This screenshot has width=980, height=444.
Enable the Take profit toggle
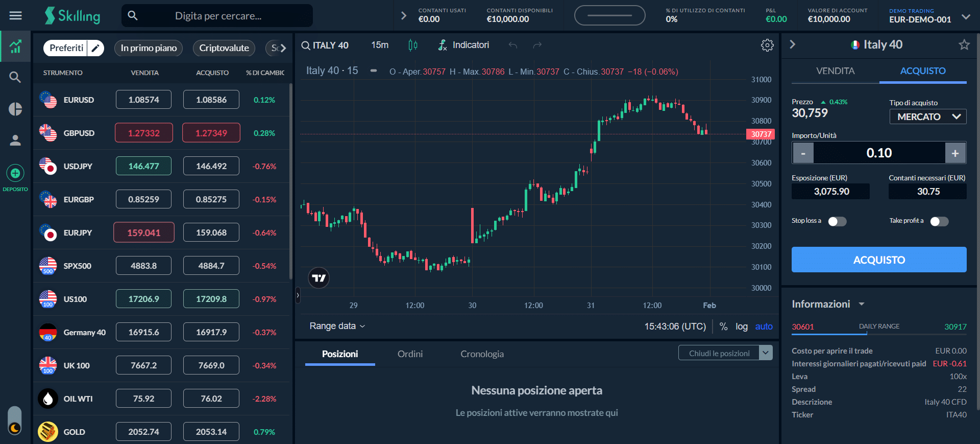[x=939, y=221]
